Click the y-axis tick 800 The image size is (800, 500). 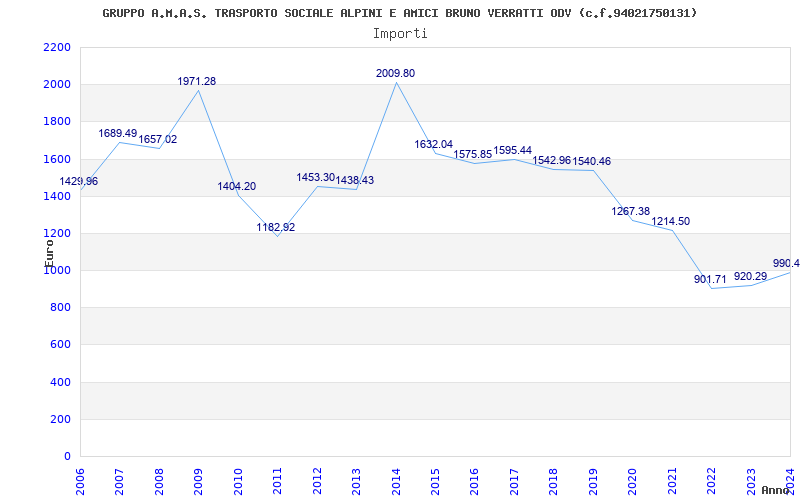coord(61,308)
